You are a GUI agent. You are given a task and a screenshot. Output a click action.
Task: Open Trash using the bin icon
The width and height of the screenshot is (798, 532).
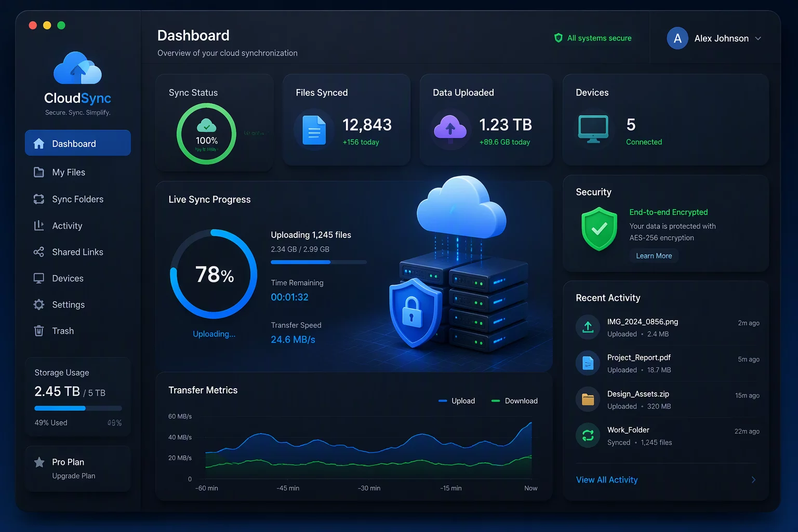tap(39, 331)
